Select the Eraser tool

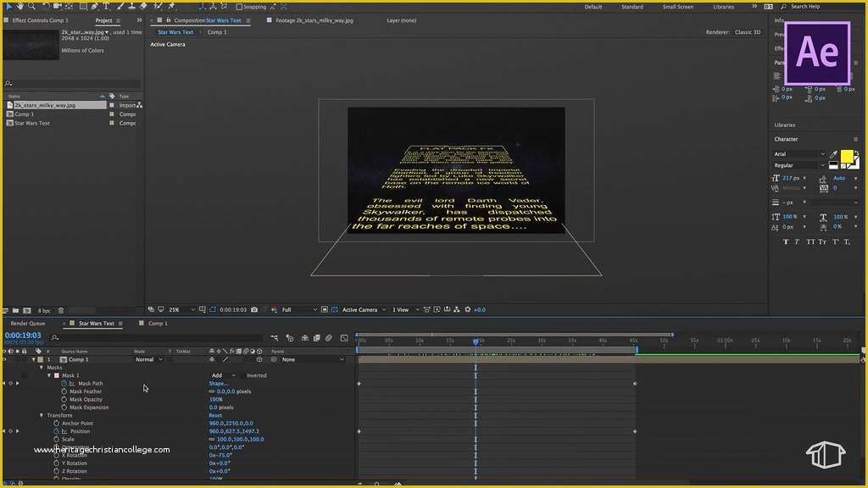143,6
